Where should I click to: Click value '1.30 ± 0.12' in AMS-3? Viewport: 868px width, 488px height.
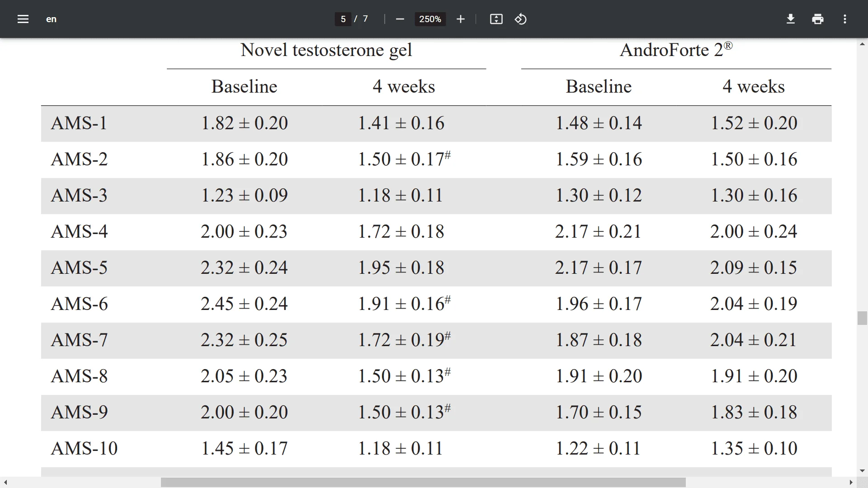coord(599,195)
